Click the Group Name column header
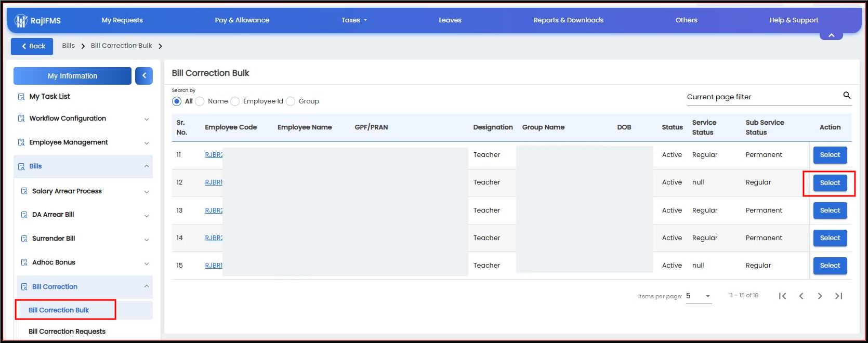The width and height of the screenshot is (868, 343). (543, 127)
